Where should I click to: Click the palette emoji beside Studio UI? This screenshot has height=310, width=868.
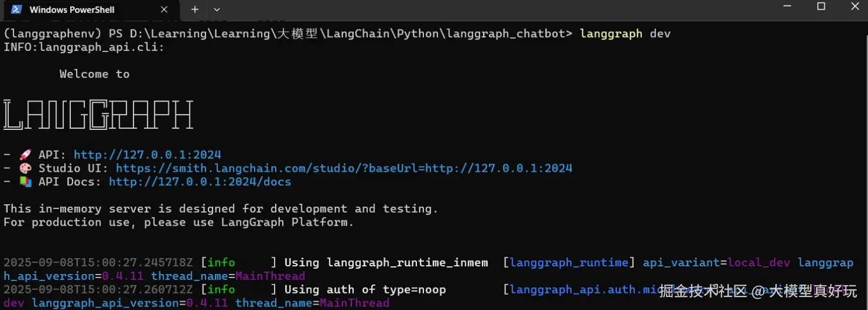click(25, 168)
